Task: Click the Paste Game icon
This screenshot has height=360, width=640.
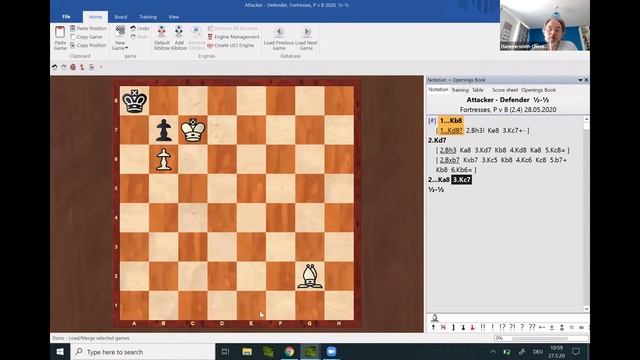Action: (60, 32)
